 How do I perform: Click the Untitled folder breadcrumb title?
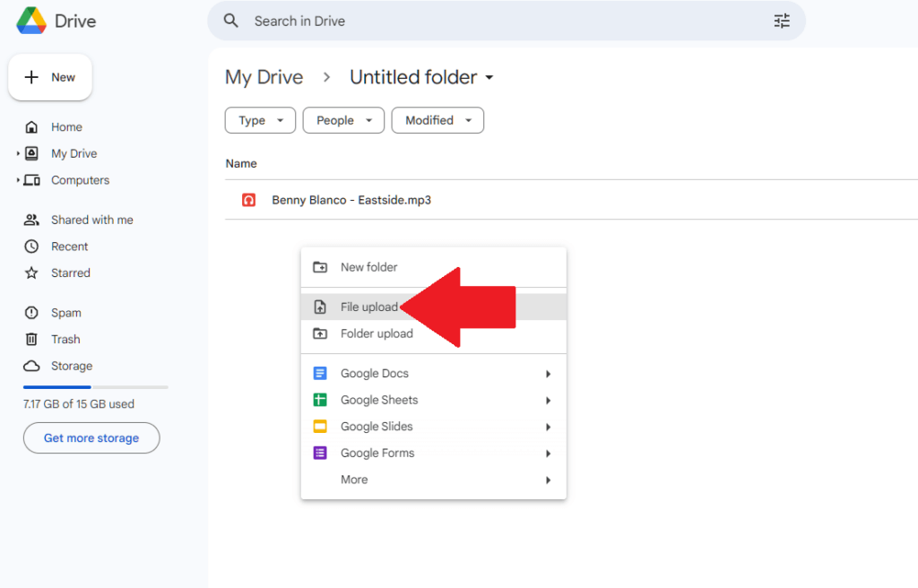pyautogui.click(x=413, y=77)
